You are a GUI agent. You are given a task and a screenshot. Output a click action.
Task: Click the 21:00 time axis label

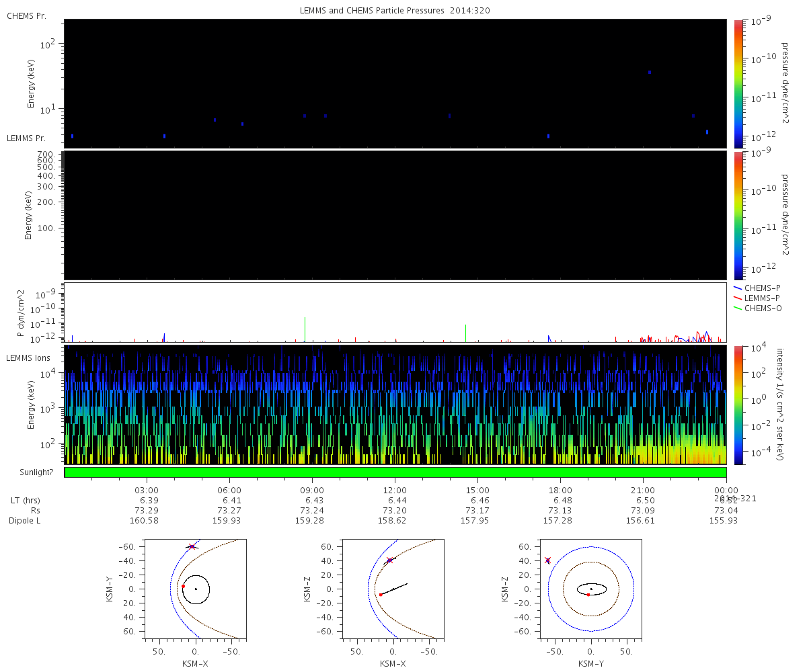tap(643, 490)
